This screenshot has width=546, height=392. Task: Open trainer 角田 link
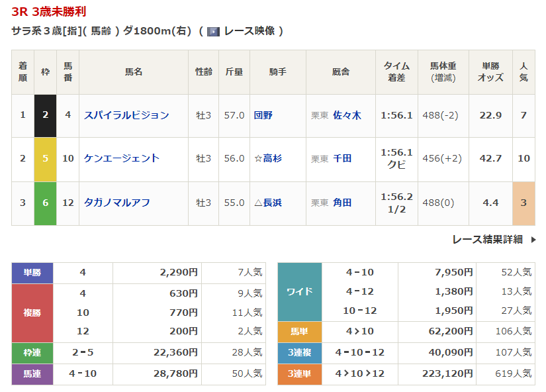click(x=342, y=203)
